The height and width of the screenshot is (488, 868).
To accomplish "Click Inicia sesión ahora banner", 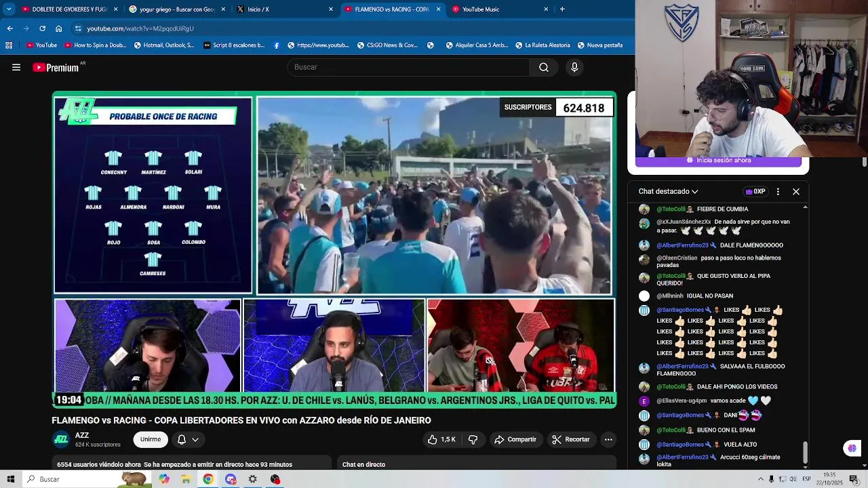I will pyautogui.click(x=719, y=161).
